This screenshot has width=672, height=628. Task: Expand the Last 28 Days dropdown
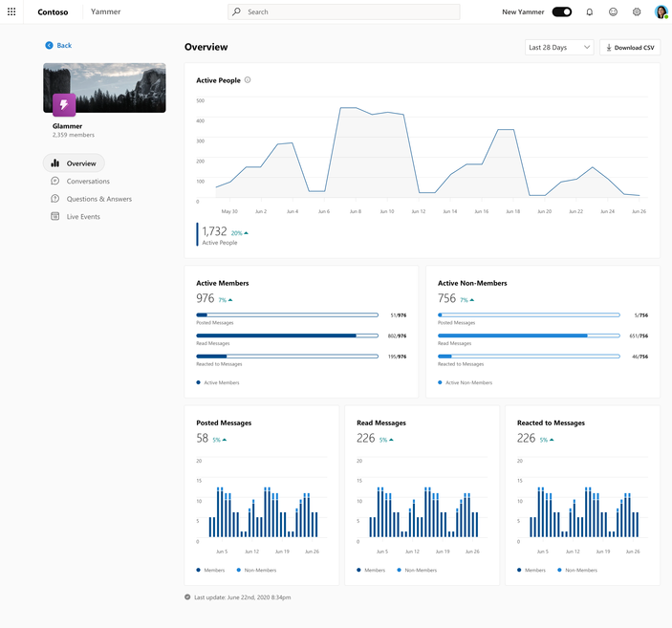point(560,47)
